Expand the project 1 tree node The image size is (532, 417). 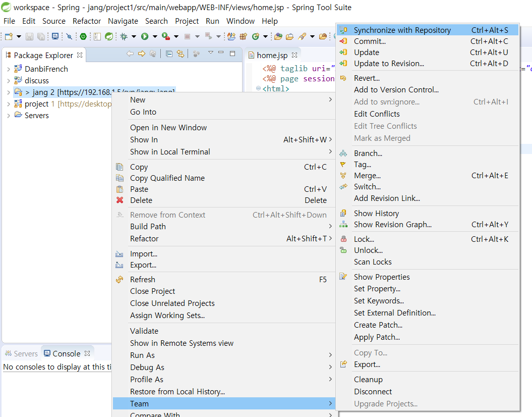coord(9,104)
